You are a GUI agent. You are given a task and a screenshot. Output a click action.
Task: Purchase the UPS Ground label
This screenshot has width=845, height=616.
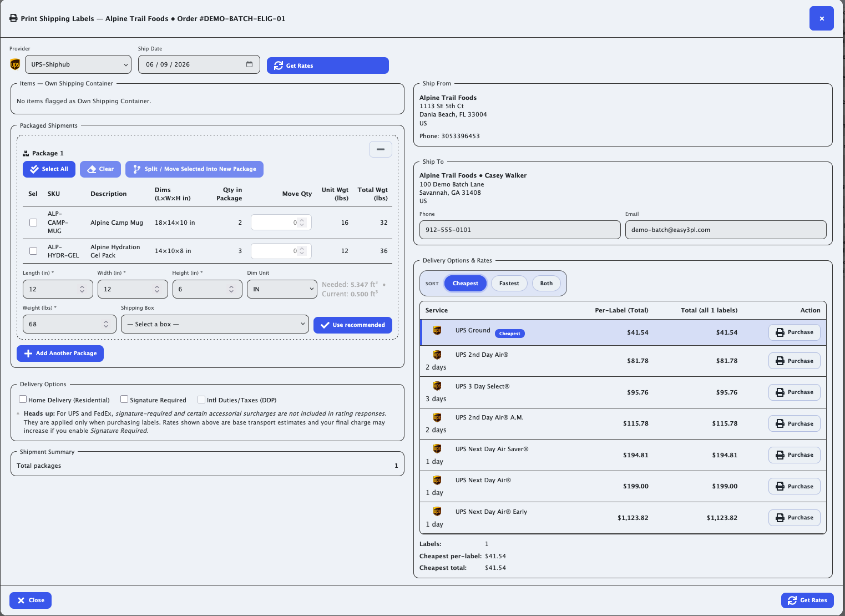795,332
